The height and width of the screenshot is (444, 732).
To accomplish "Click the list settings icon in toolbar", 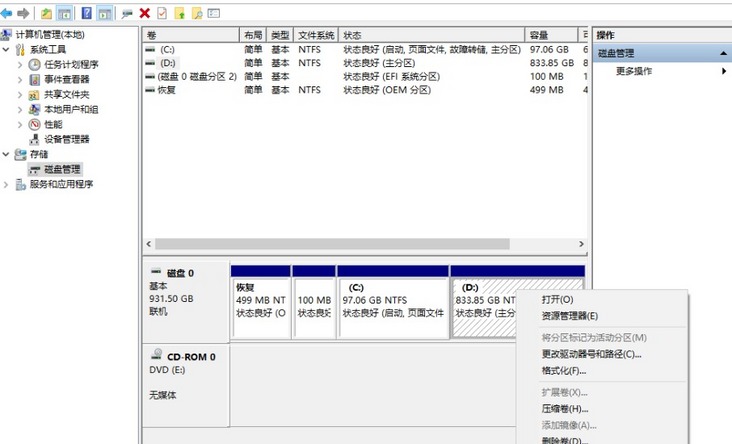I will point(214,14).
